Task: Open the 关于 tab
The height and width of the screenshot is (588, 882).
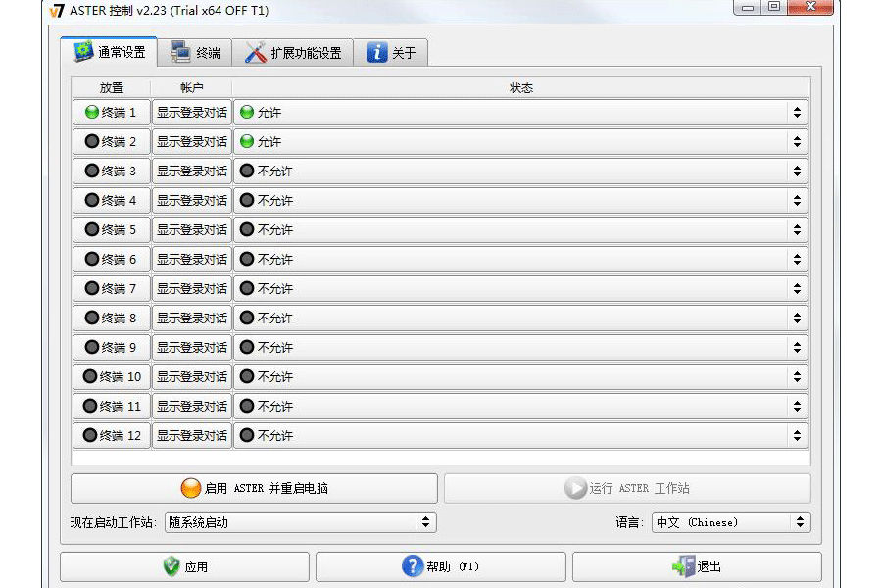Action: [x=391, y=52]
